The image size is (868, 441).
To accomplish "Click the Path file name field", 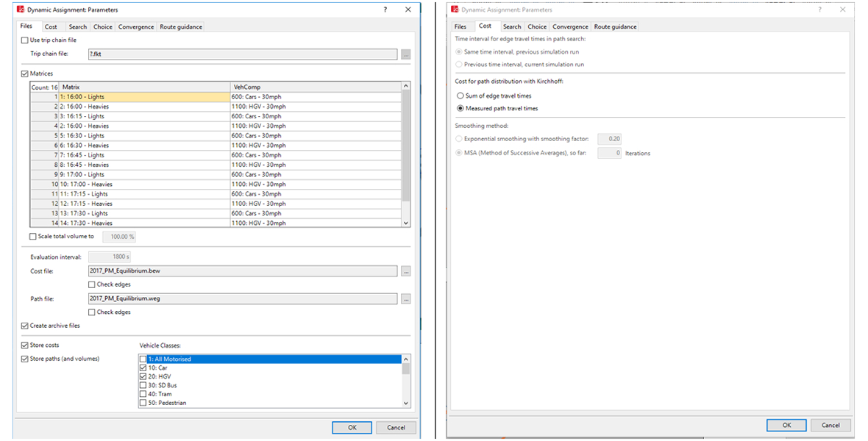I will pos(243,299).
